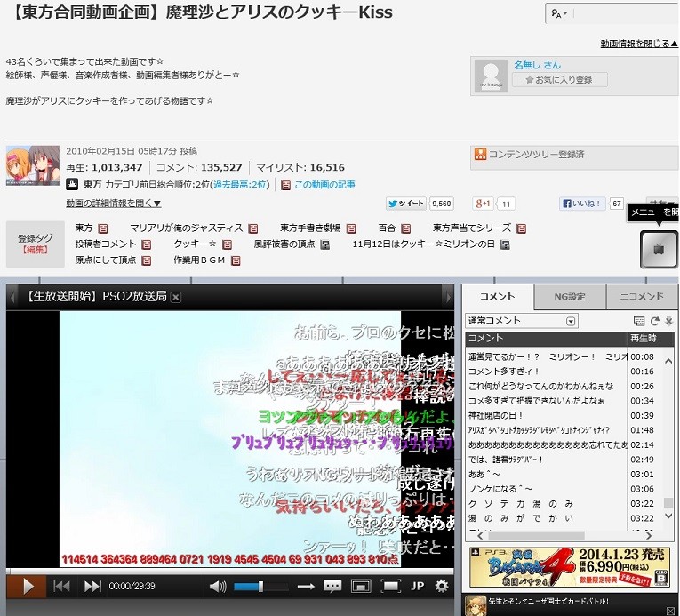Screen dimensions: 680x616
Task: Collapse 動画情報を閉じる link
Action: point(639,44)
